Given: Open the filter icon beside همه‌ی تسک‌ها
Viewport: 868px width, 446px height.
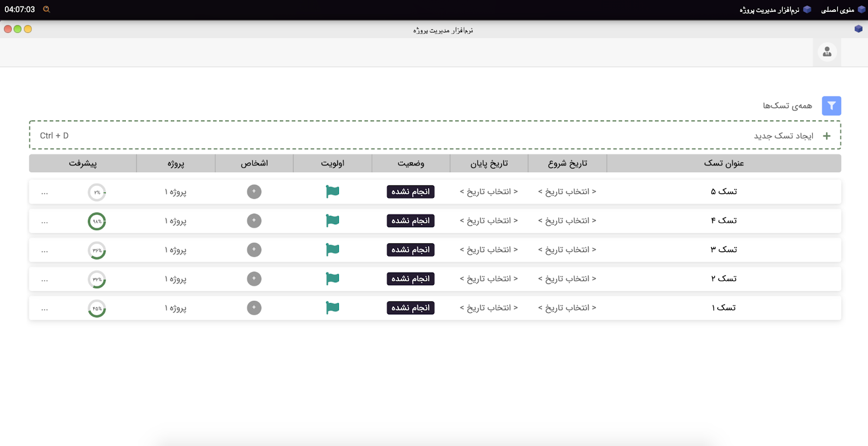Looking at the screenshot, I should [x=831, y=106].
